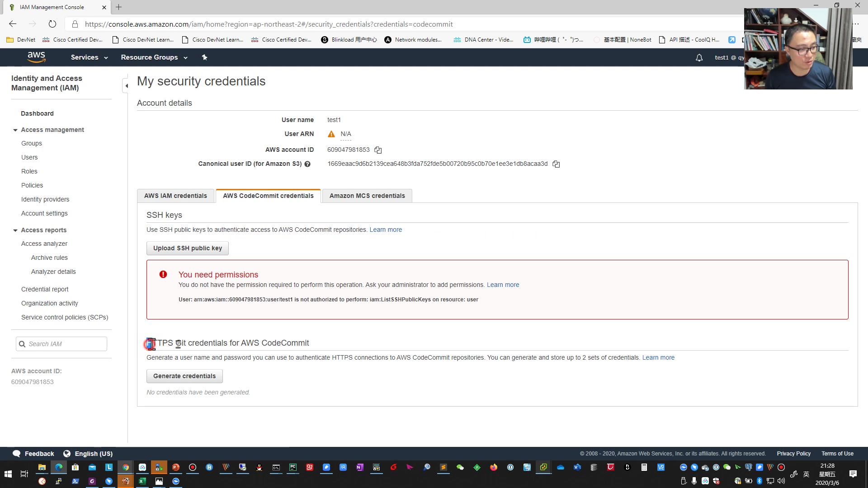
Task: Open Task View on taskbar
Action: coord(24,474)
